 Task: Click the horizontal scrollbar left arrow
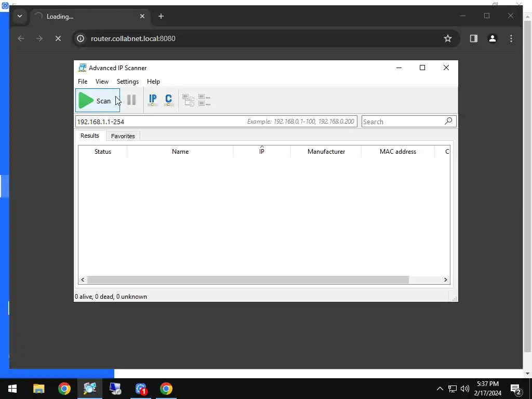(83, 280)
